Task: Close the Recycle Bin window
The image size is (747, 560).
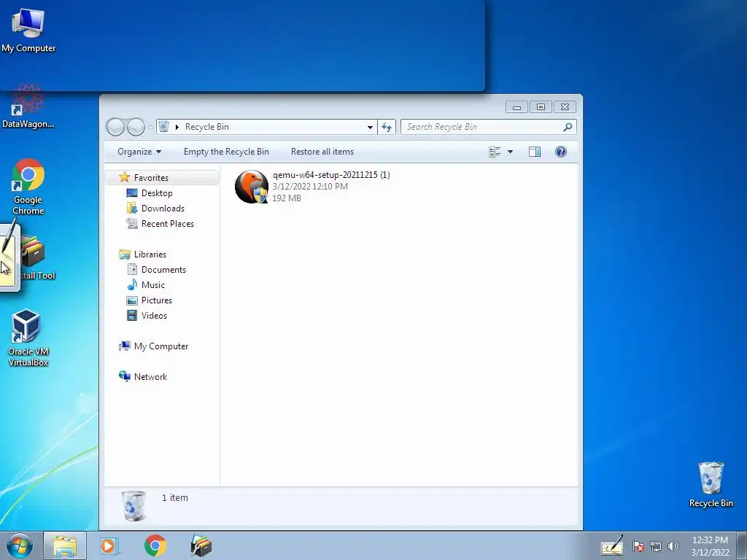Action: click(x=565, y=107)
